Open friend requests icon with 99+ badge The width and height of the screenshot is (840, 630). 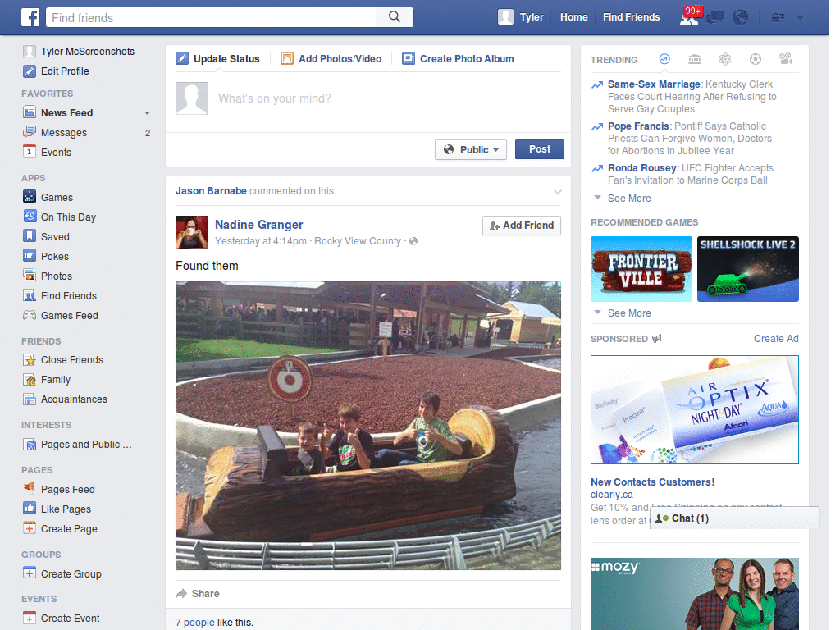[x=690, y=17]
